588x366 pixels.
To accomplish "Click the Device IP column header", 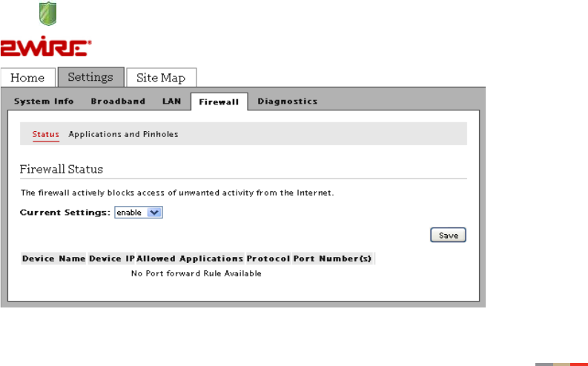I will [x=112, y=259].
